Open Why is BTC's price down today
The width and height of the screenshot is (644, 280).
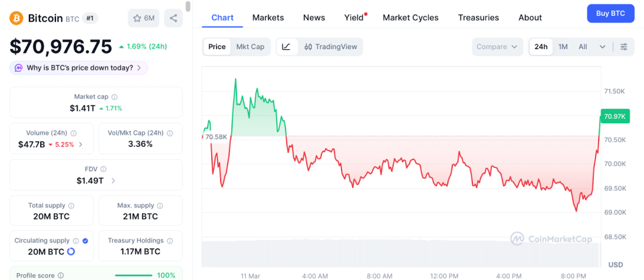(x=79, y=67)
